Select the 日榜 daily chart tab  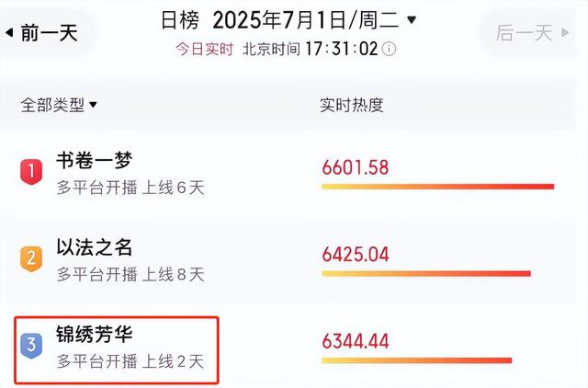[180, 20]
